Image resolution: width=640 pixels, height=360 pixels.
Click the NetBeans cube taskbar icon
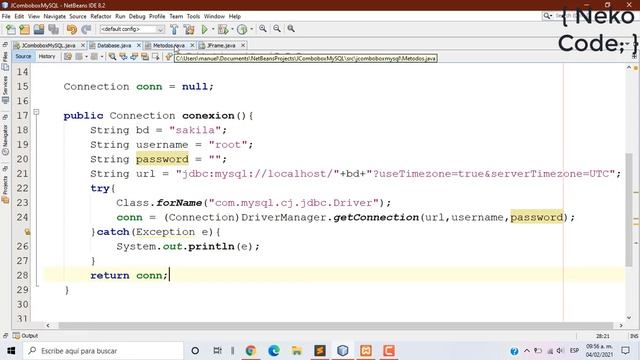tap(342, 351)
